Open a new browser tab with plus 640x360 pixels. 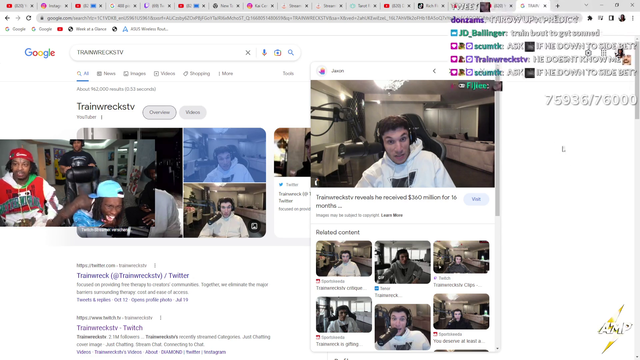click(558, 6)
